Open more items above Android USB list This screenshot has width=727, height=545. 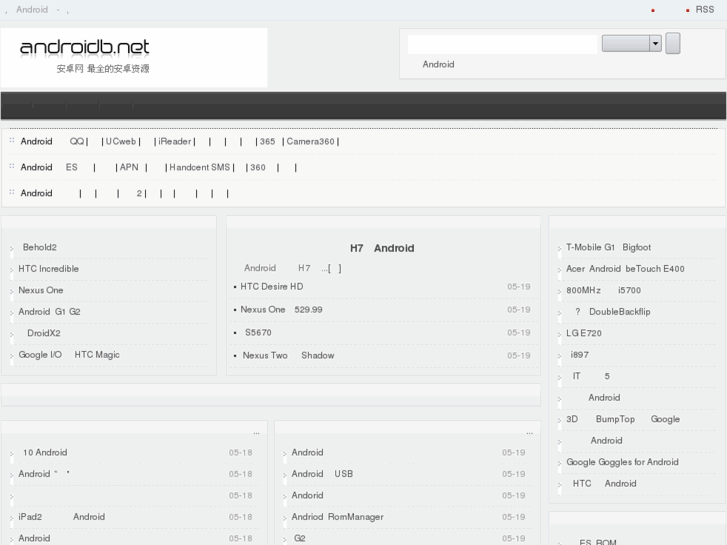(529, 433)
